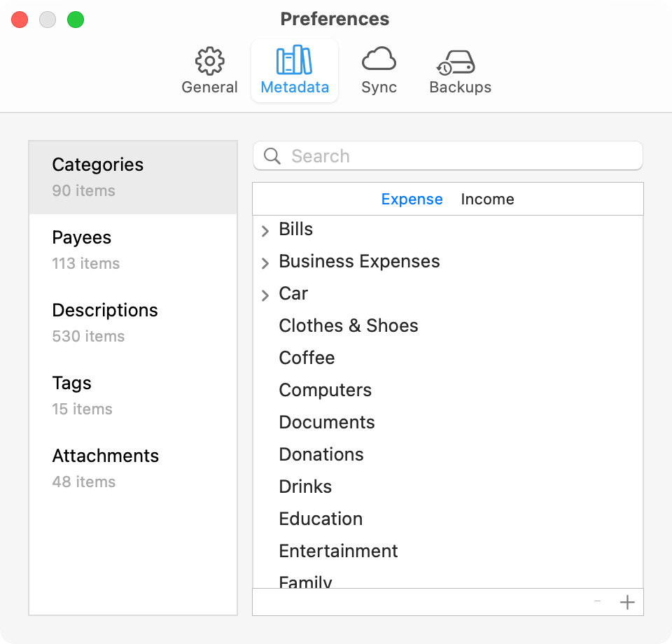This screenshot has width=672, height=644.
Task: Open the Tags metadata section
Action: 133,396
